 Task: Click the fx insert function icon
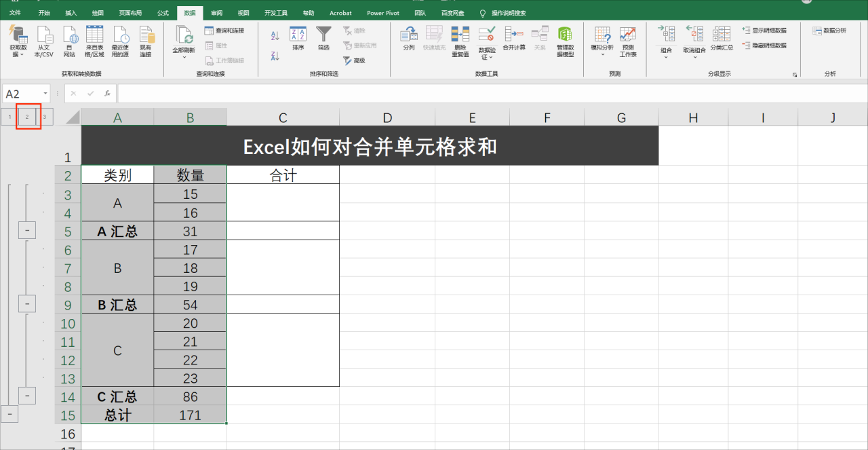[x=107, y=94]
